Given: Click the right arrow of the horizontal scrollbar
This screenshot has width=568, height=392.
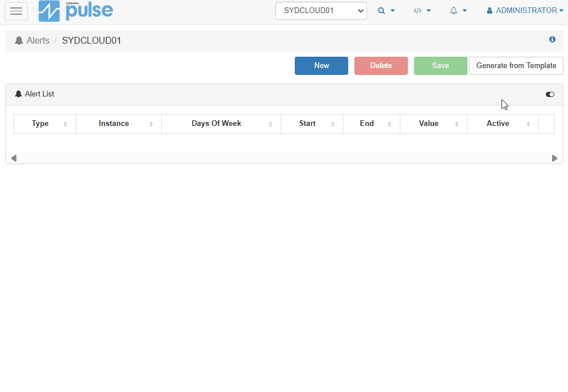Looking at the screenshot, I should [x=554, y=158].
